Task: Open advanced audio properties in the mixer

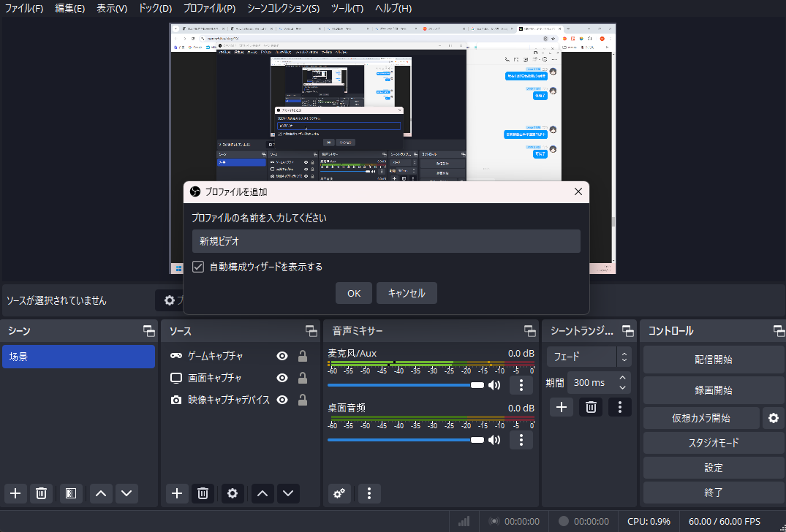Action: click(339, 493)
